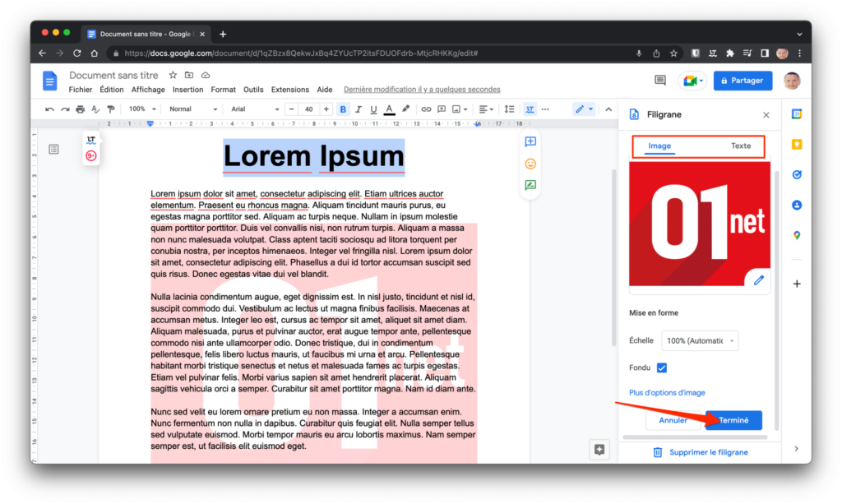Open the text alignment dropdown
This screenshot has width=842, height=504.
point(485,109)
